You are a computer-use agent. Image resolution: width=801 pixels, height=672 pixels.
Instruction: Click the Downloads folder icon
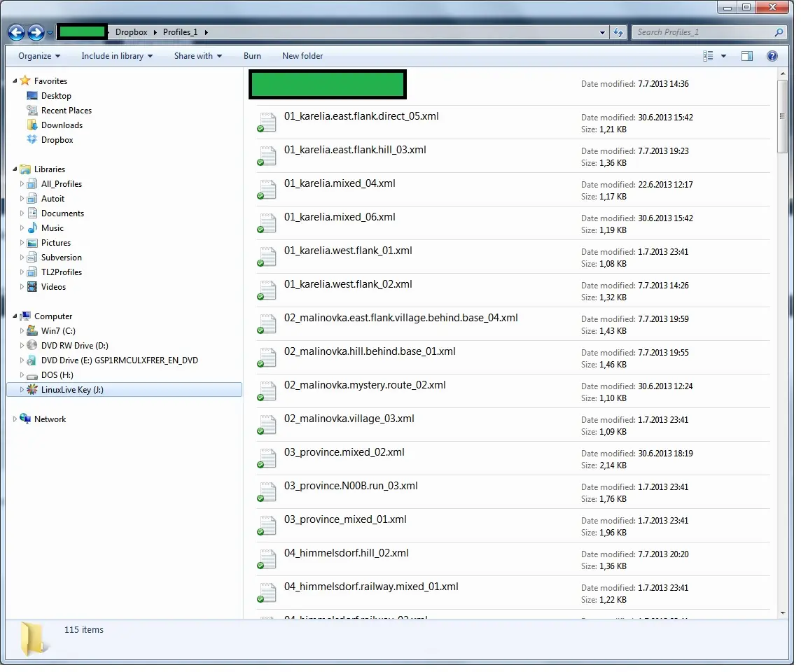coord(32,125)
